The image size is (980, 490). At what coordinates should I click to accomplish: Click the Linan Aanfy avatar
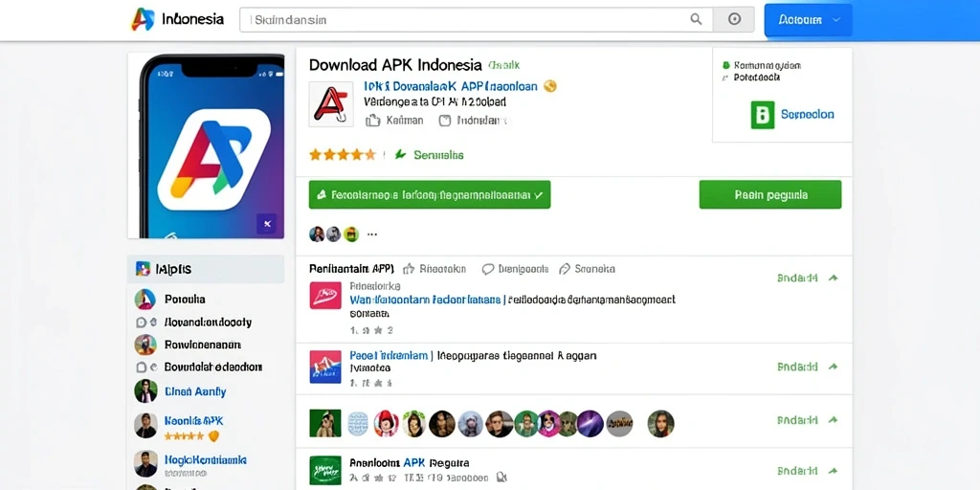(x=145, y=391)
